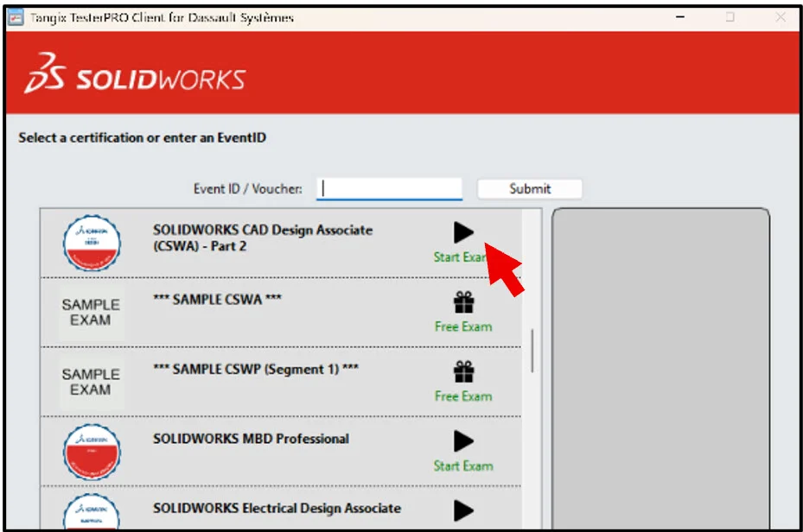Click the Electrical Design Associate badge icon
The height and width of the screenshot is (532, 803).
[x=92, y=514]
